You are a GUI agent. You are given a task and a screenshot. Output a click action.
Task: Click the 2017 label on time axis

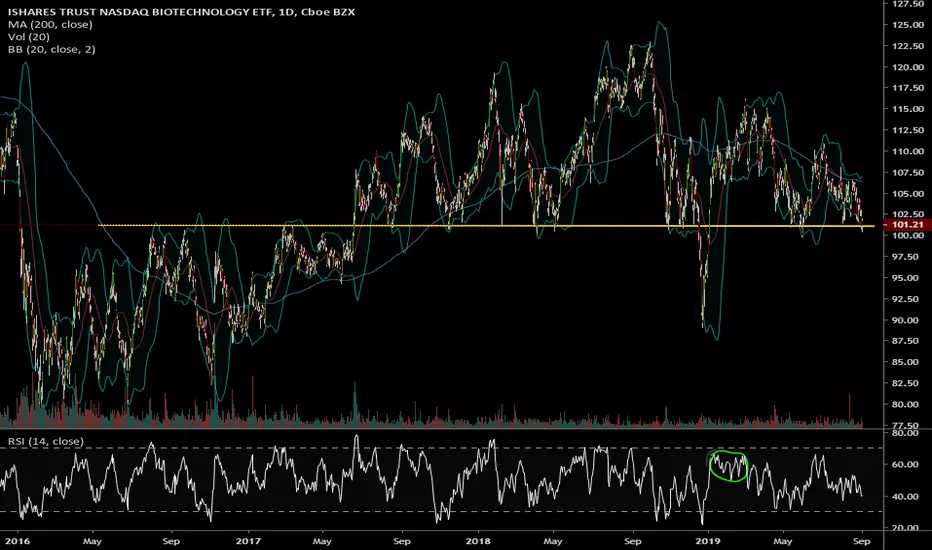pos(248,541)
